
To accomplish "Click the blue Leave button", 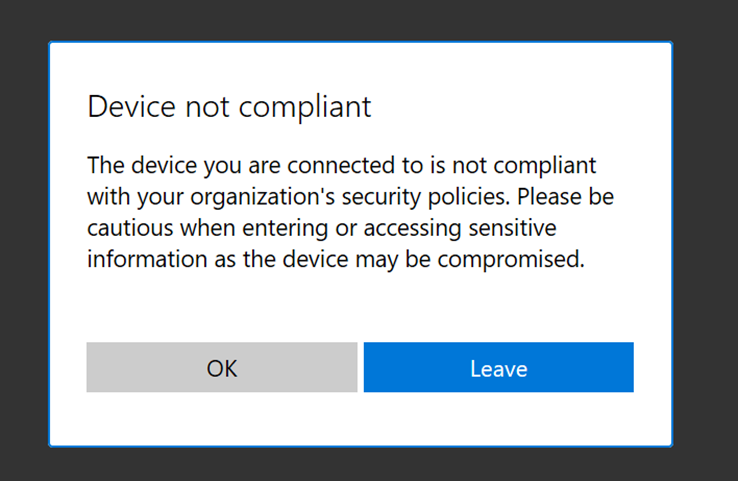I will (x=498, y=368).
